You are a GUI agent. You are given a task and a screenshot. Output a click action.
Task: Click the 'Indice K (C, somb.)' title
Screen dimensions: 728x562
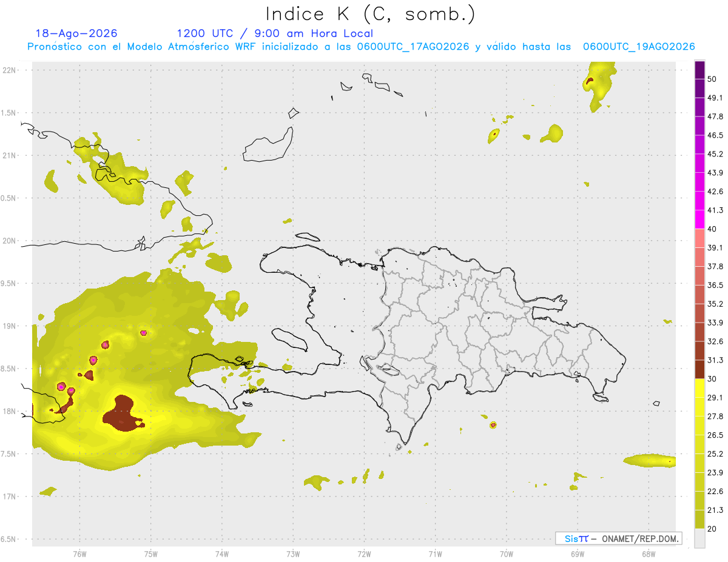pos(370,13)
